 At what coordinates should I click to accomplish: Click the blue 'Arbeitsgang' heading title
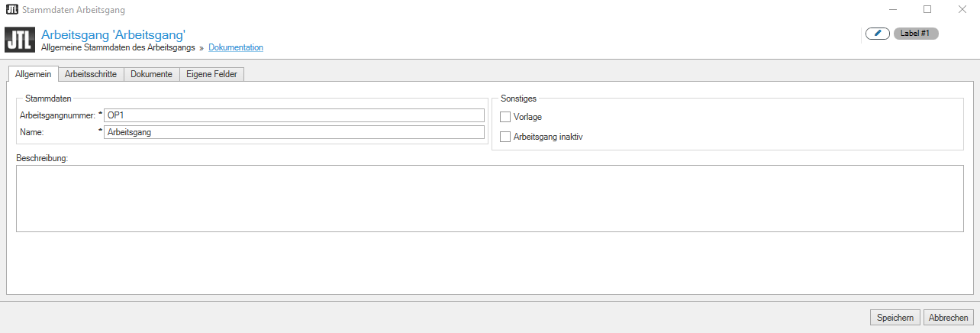(113, 34)
